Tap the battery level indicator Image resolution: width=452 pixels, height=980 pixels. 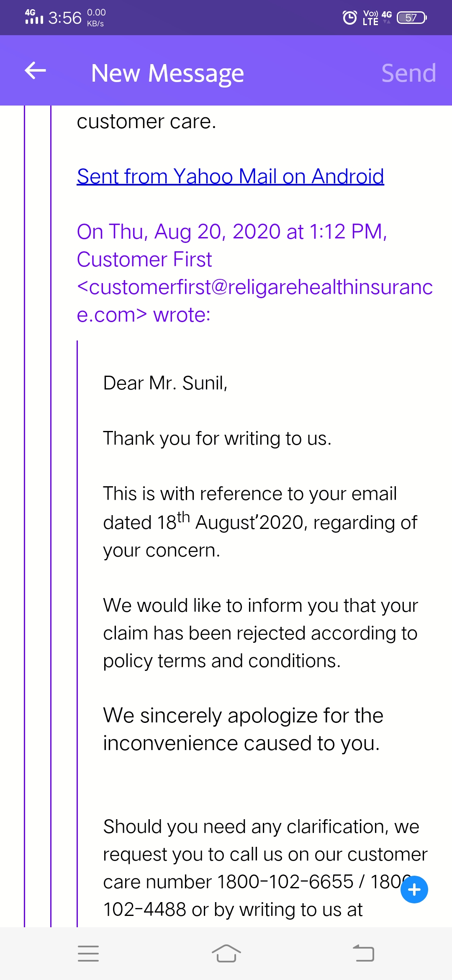[411, 18]
